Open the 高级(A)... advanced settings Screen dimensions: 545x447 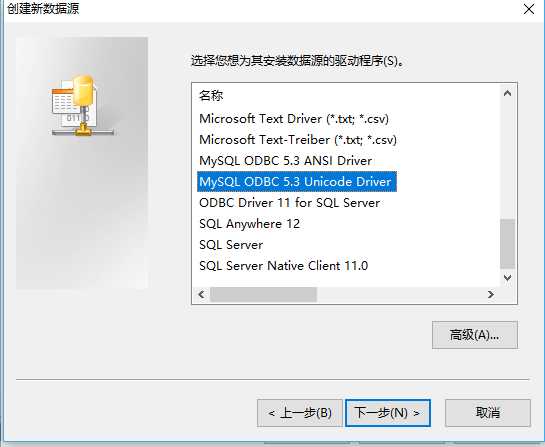click(474, 335)
